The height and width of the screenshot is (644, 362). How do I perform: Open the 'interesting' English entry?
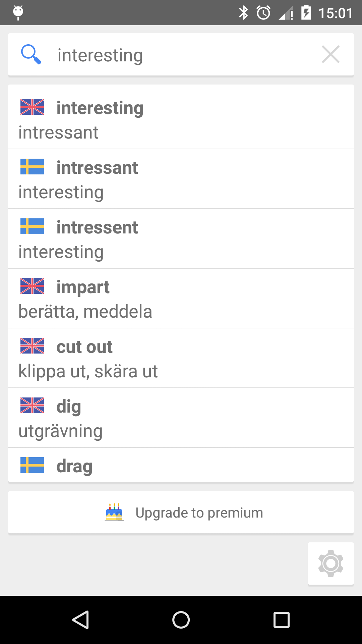pyautogui.click(x=181, y=117)
